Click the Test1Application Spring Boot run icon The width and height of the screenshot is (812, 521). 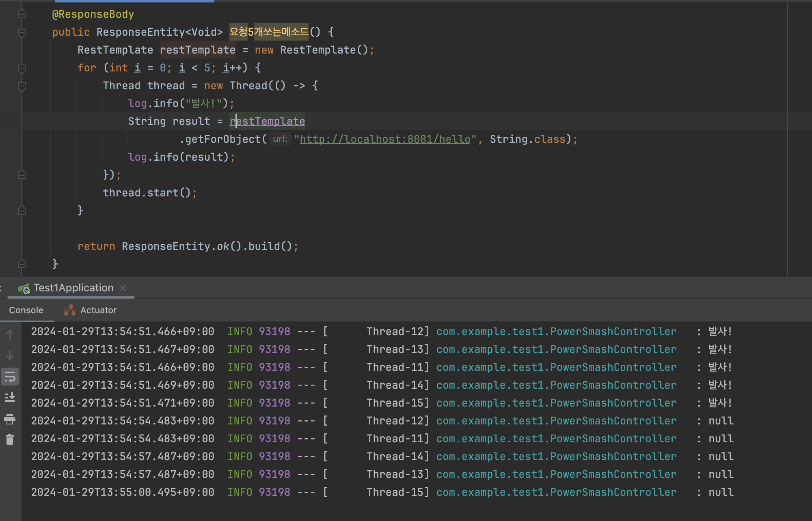tap(24, 288)
